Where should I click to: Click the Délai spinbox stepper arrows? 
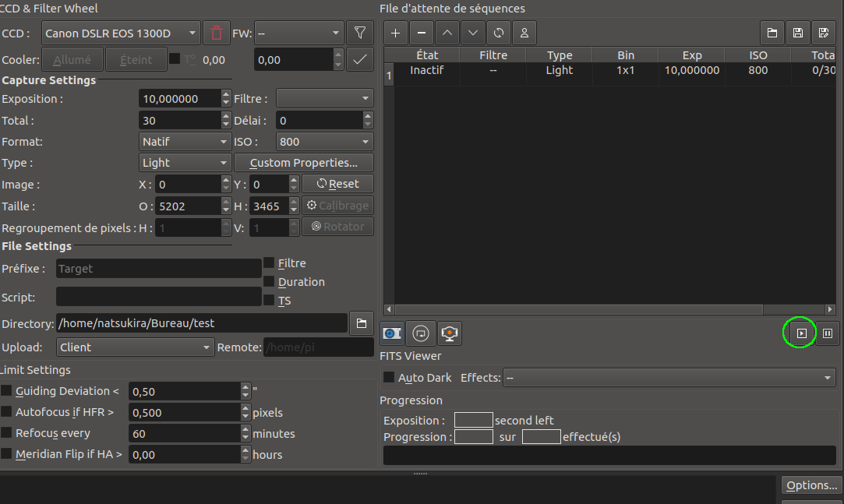coord(368,120)
